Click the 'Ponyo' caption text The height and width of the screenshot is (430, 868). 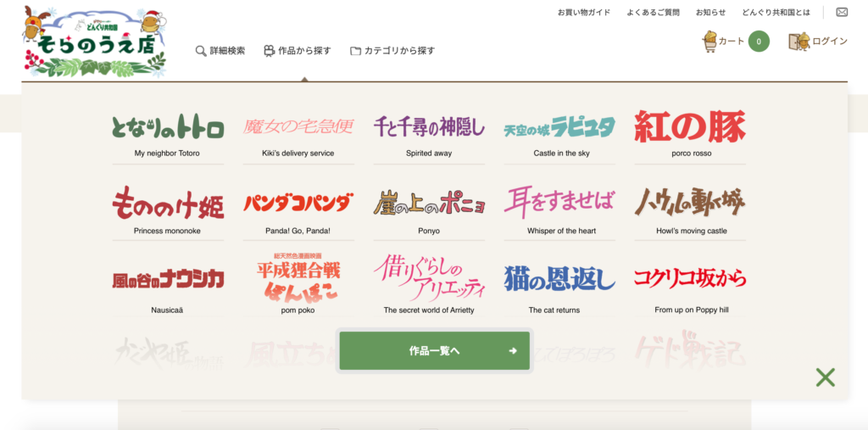[429, 231]
